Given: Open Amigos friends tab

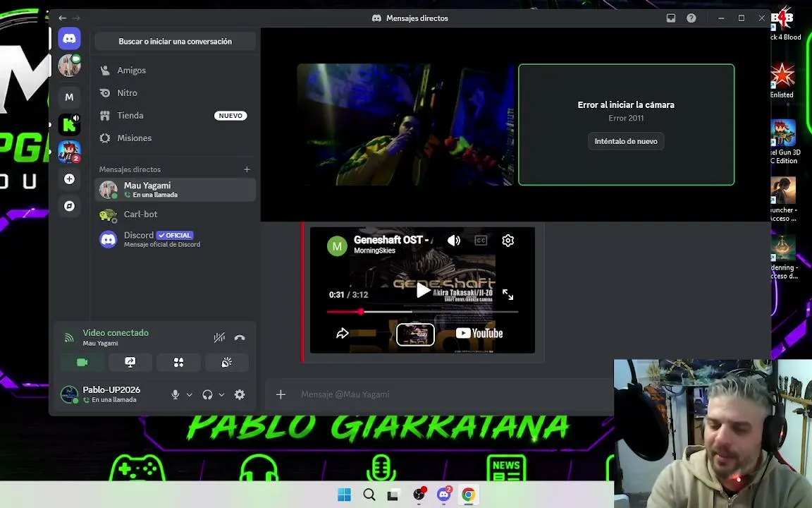Looking at the screenshot, I should pos(175,70).
